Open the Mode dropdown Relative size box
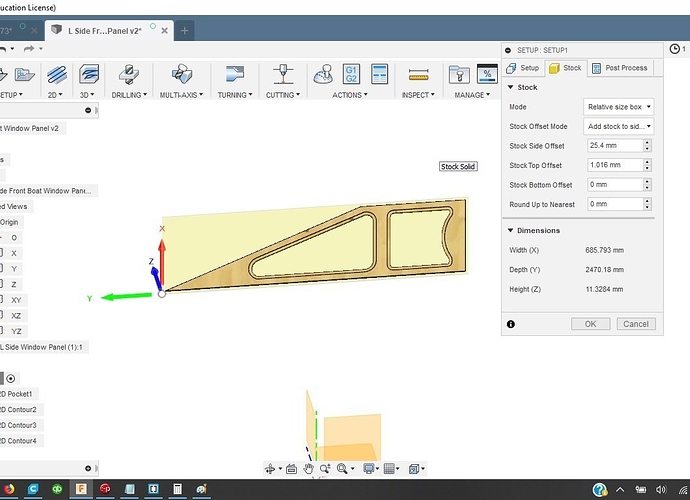Screen dimensions: 690x500 click(618, 107)
